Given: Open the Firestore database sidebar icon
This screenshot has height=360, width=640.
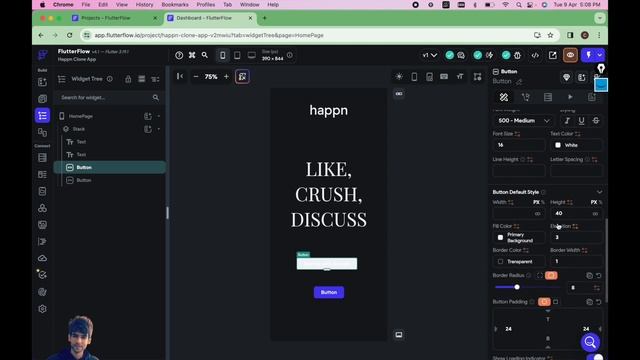Looking at the screenshot, I should 42,158.
